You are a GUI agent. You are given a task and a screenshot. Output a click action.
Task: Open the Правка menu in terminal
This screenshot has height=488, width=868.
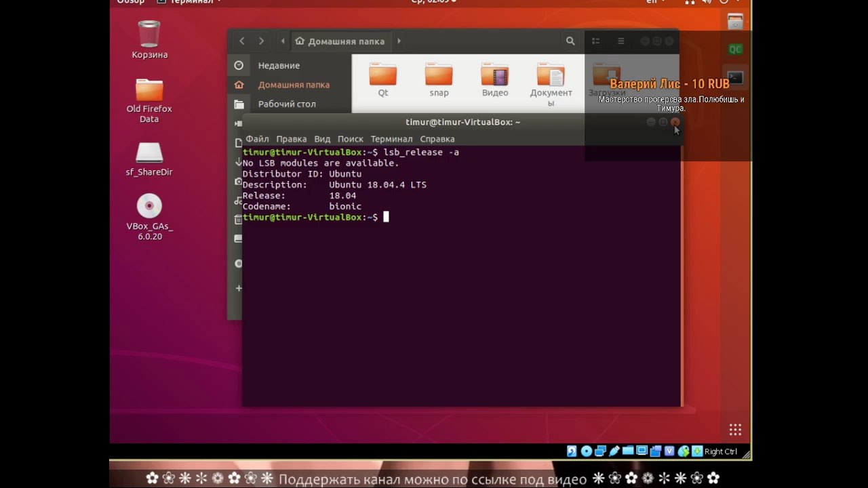pos(292,139)
